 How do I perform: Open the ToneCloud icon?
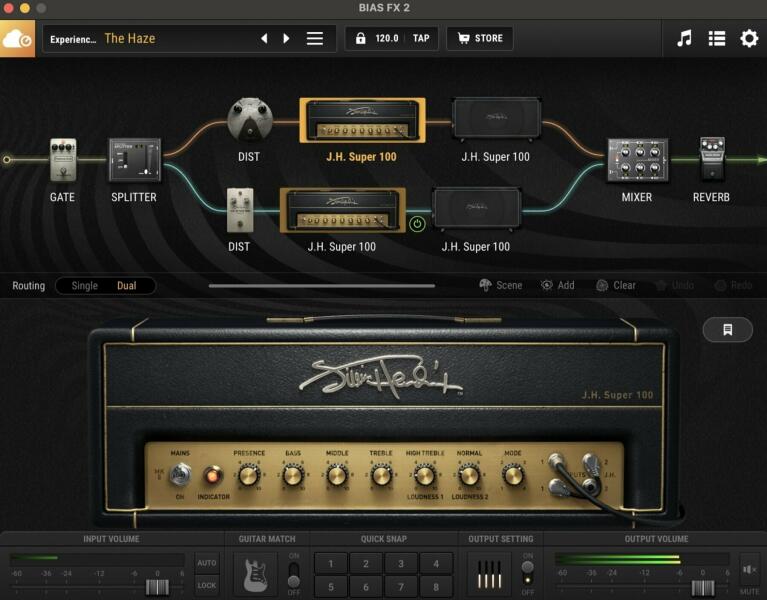17,39
